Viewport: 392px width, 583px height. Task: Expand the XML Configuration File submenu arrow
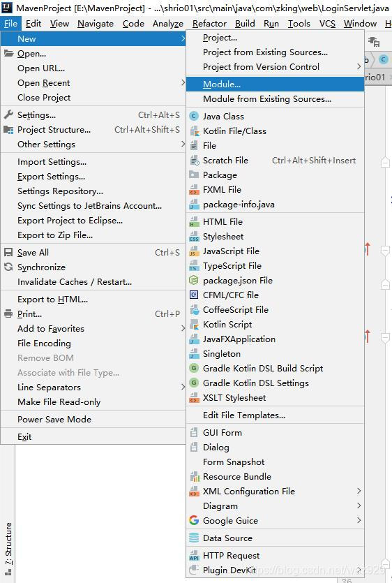coord(359,491)
